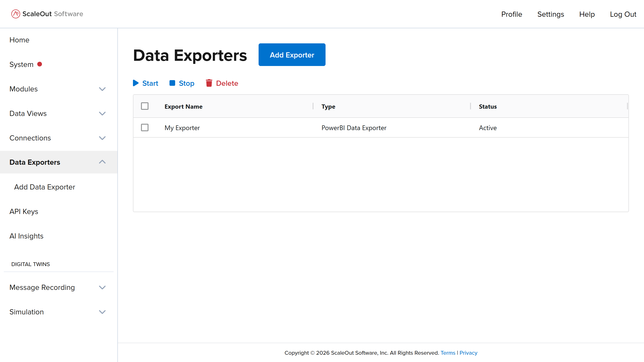Click the Active status cell
The image size is (644, 362).
coord(488,128)
